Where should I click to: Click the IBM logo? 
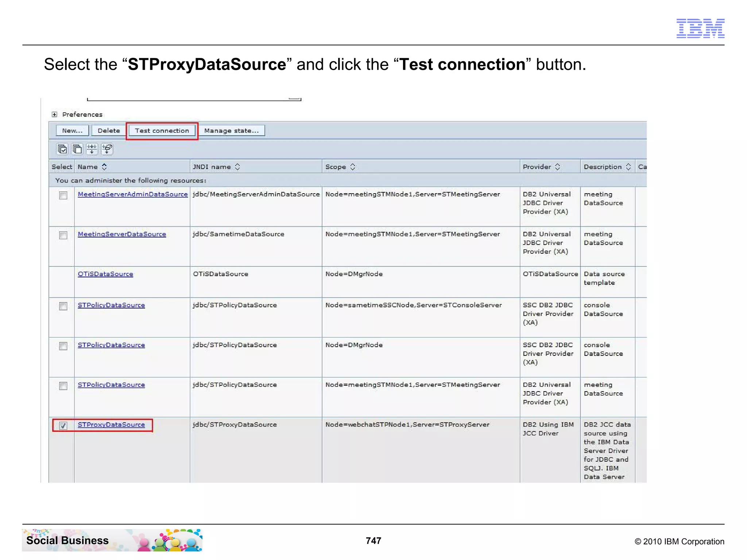700,28
